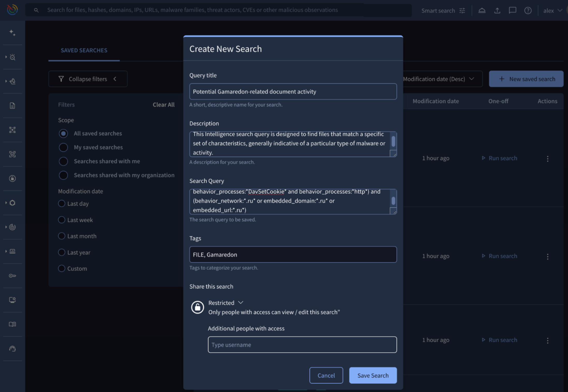
Task: Click the upload file icon in top bar
Action: coord(497,11)
